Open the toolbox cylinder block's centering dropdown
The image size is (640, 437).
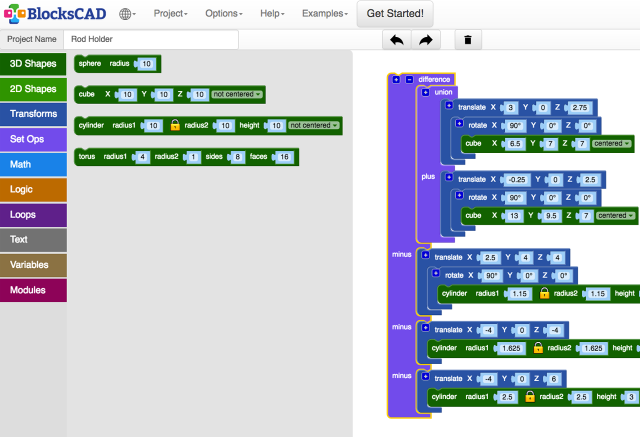pos(314,126)
